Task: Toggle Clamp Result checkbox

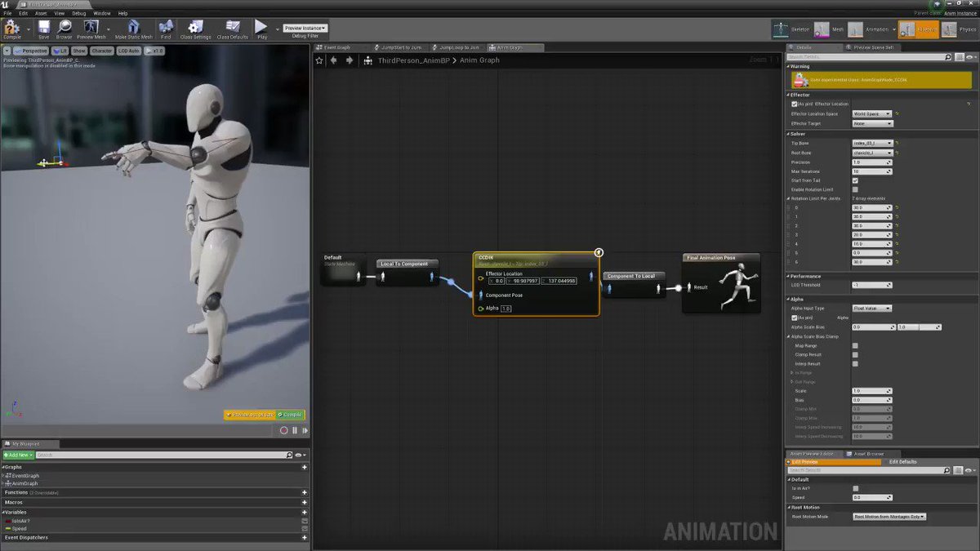Action: pos(855,354)
